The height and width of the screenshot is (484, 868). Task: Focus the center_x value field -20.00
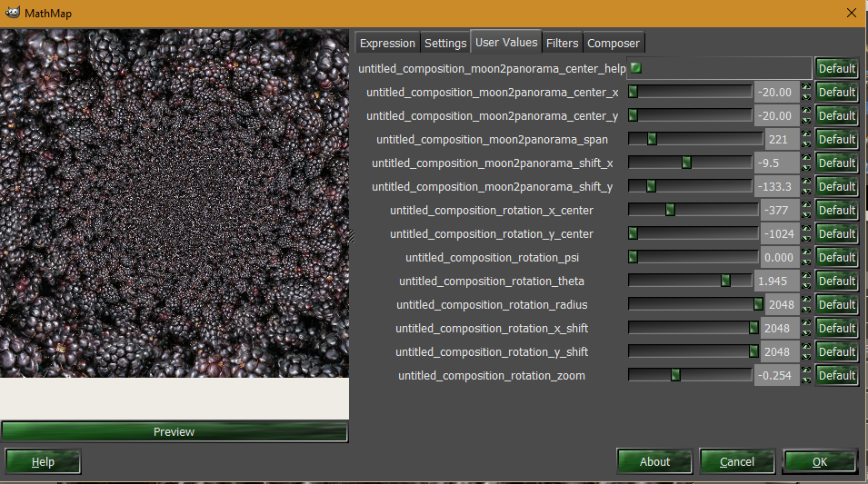point(777,93)
